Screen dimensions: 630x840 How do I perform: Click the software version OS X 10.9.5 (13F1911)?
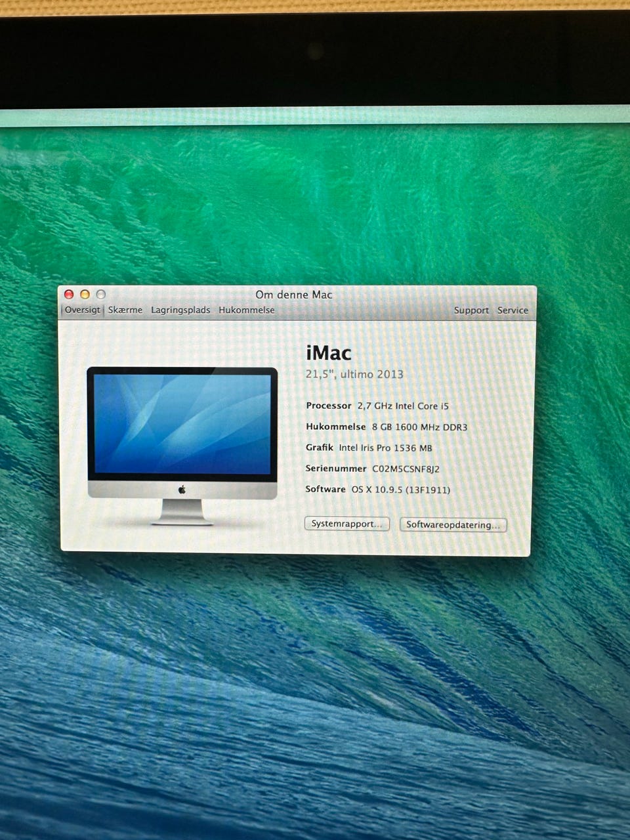[400, 490]
